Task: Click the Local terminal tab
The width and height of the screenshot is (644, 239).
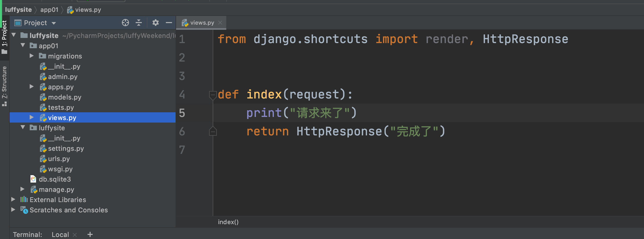Action: [60, 234]
